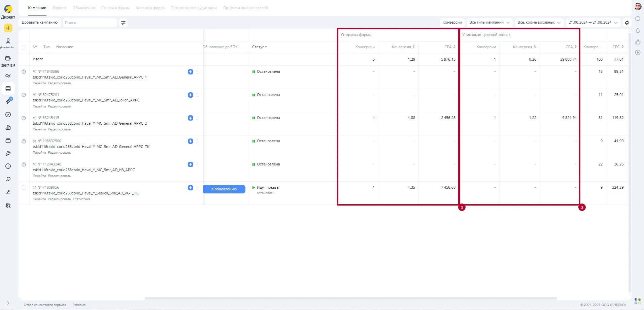Click the lightning recommendations sidebar icon
Viewport: 644px width, 310px height.
tap(8, 101)
